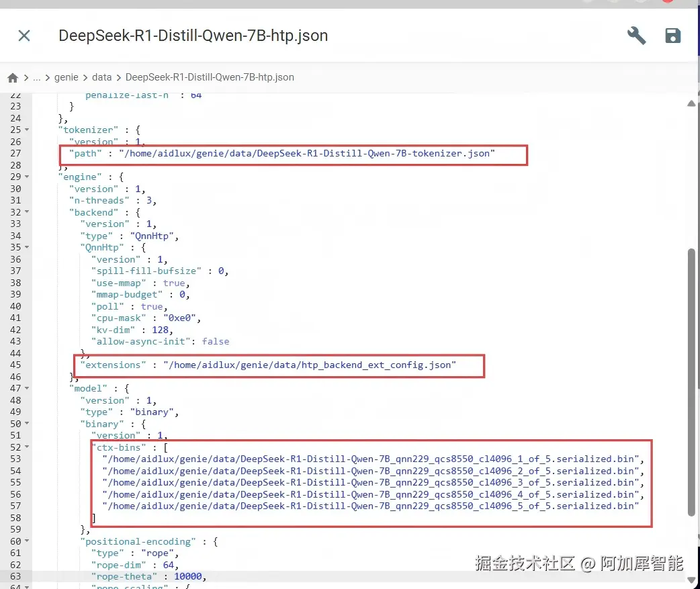The height and width of the screenshot is (589, 700).
Task: Click the scrollbar up arrow
Action: pos(691,103)
